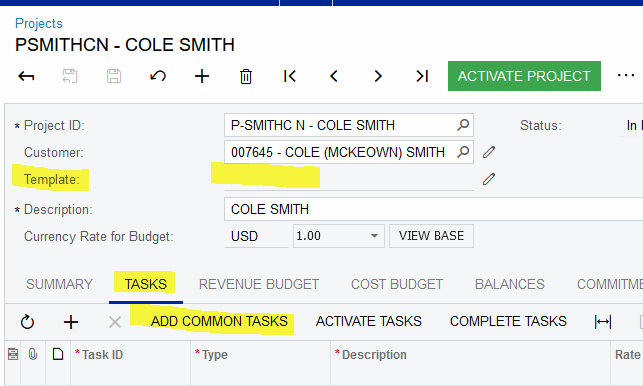Open the Cost Budget tab
Viewport: 643px width, 386px height.
coord(397,284)
